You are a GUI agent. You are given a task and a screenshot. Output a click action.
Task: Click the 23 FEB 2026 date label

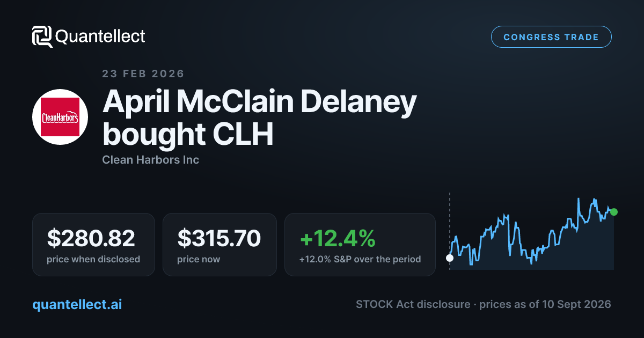click(143, 74)
